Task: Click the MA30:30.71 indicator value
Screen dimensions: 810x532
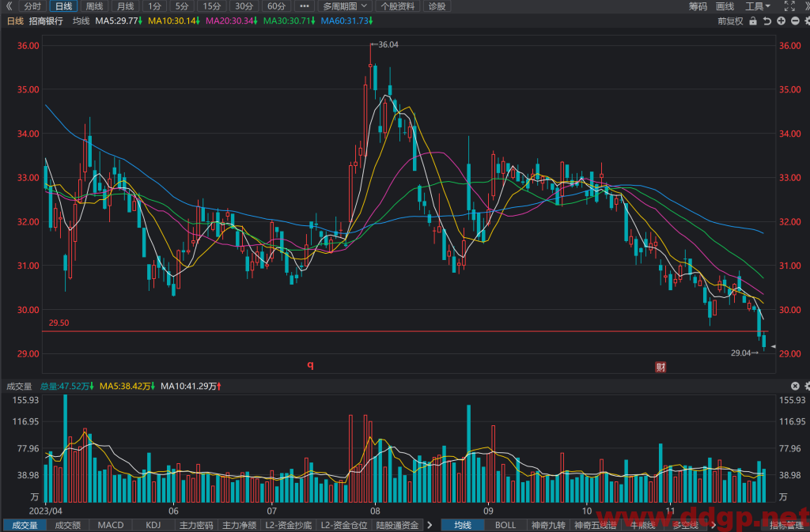Action: 290,21
